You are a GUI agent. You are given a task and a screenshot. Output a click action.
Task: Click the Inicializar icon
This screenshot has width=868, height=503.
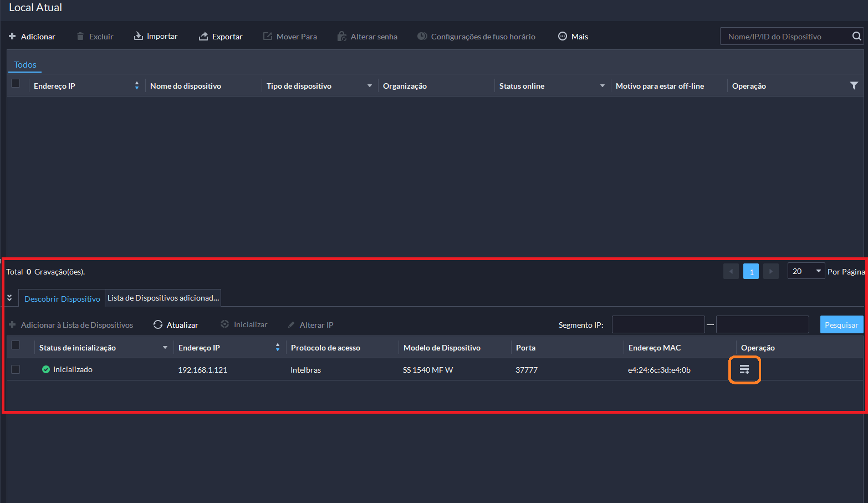(x=224, y=324)
